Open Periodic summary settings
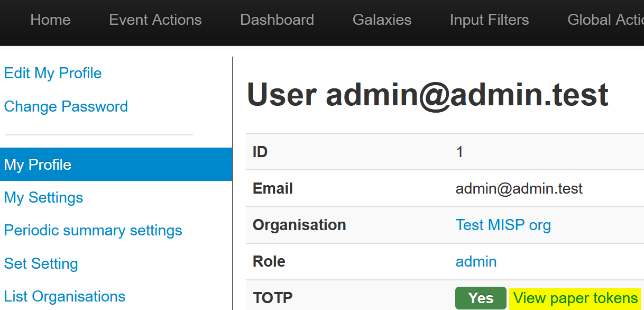 [x=93, y=230]
